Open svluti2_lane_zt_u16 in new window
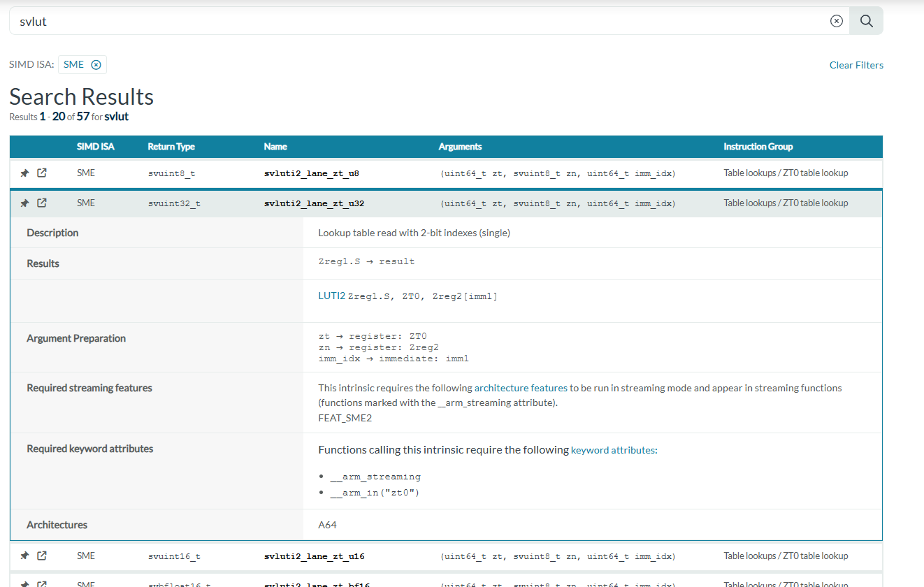The width and height of the screenshot is (924, 587). pyautogui.click(x=42, y=556)
